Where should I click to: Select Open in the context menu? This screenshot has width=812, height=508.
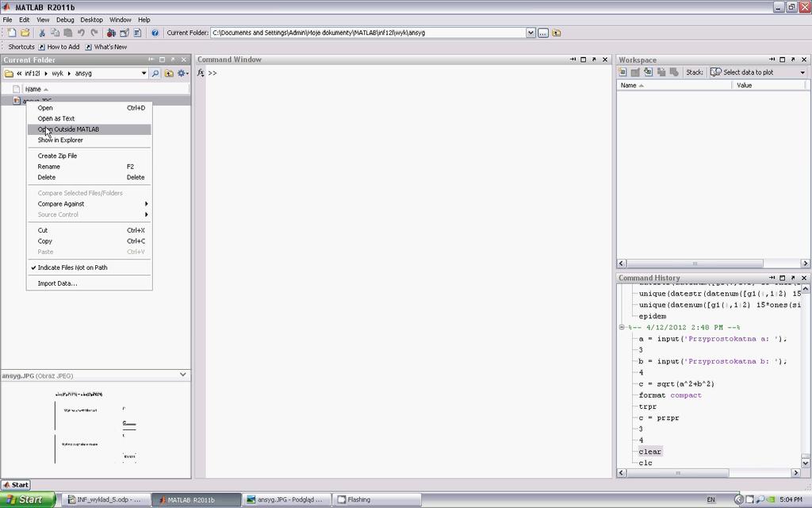click(x=89, y=108)
